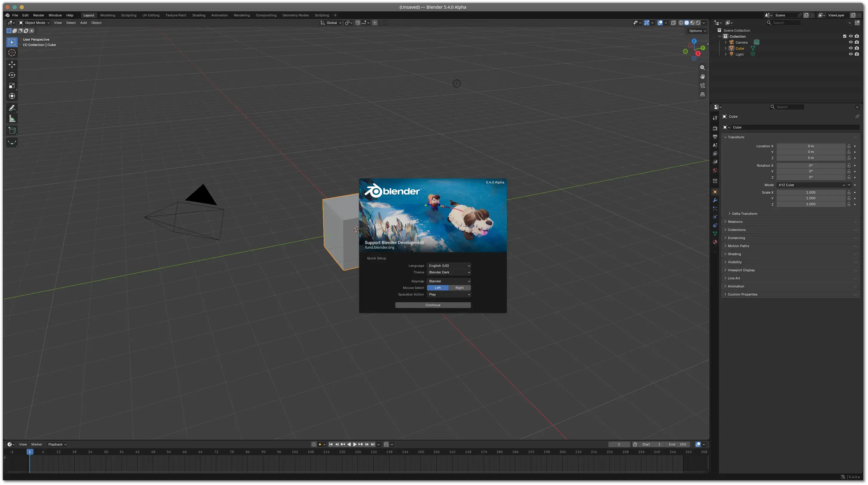Open the Material properties tab icon

point(715,242)
